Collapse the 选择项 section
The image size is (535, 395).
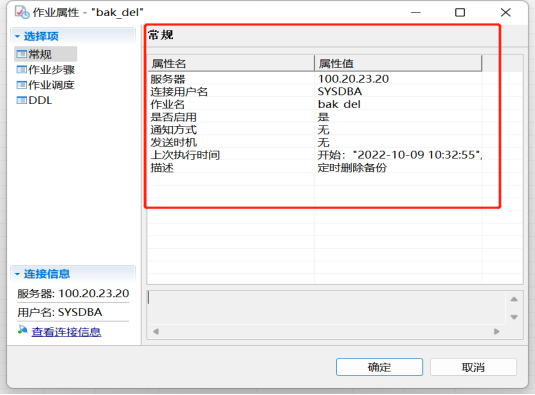click(x=17, y=36)
